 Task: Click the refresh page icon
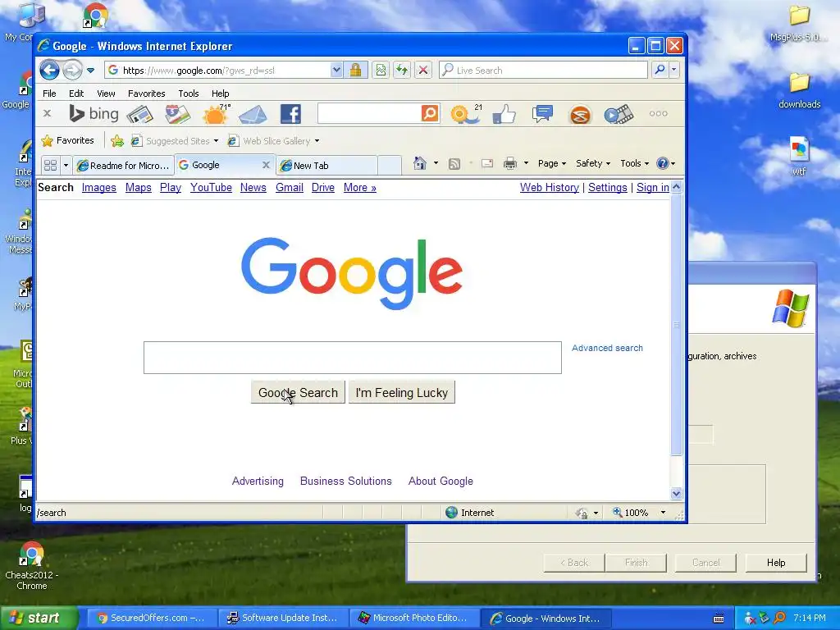click(402, 71)
